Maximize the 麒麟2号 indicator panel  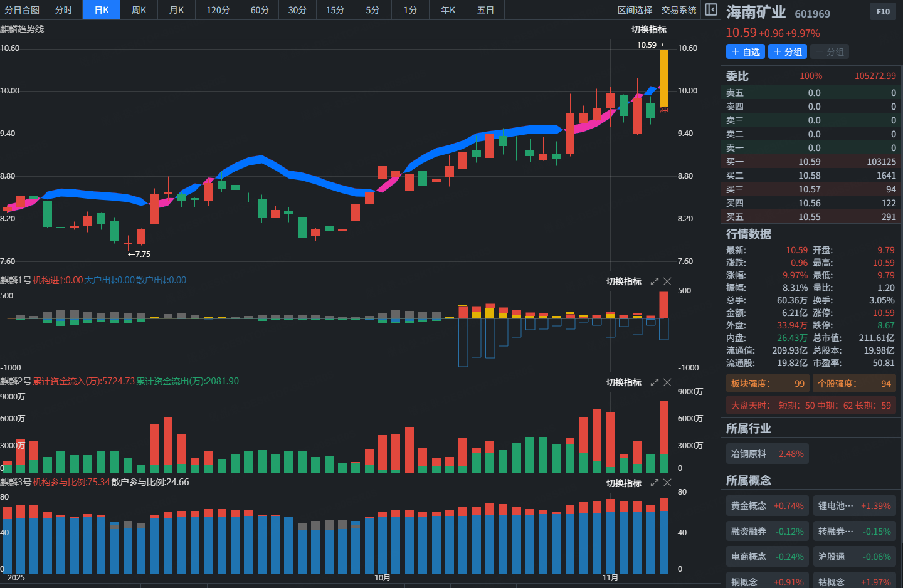click(x=655, y=382)
